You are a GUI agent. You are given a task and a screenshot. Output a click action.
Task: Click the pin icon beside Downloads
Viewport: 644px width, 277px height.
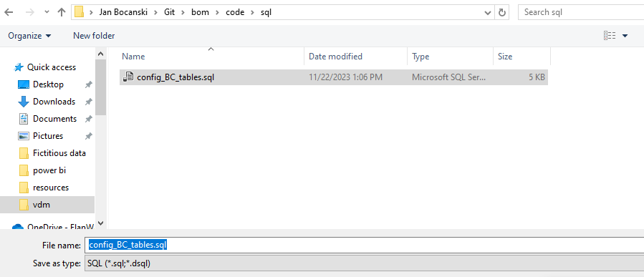88,102
